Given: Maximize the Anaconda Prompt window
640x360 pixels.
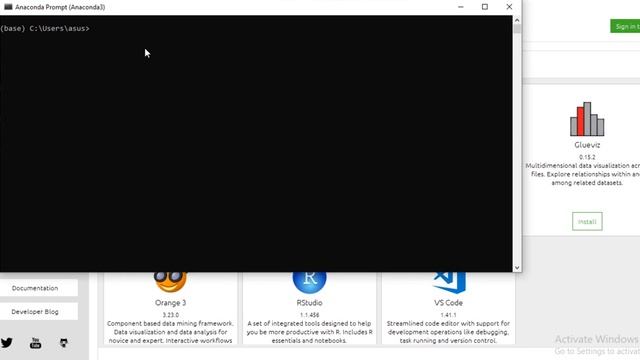Looking at the screenshot, I should coord(484,7).
